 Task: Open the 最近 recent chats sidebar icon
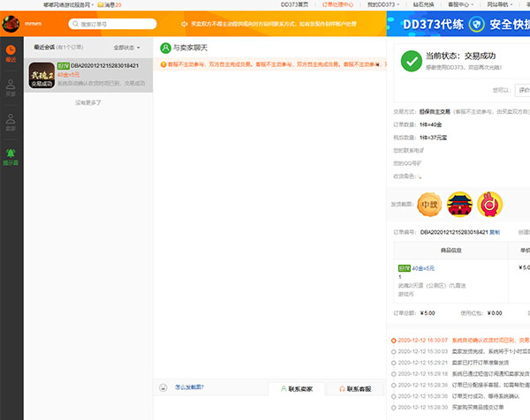click(x=11, y=55)
